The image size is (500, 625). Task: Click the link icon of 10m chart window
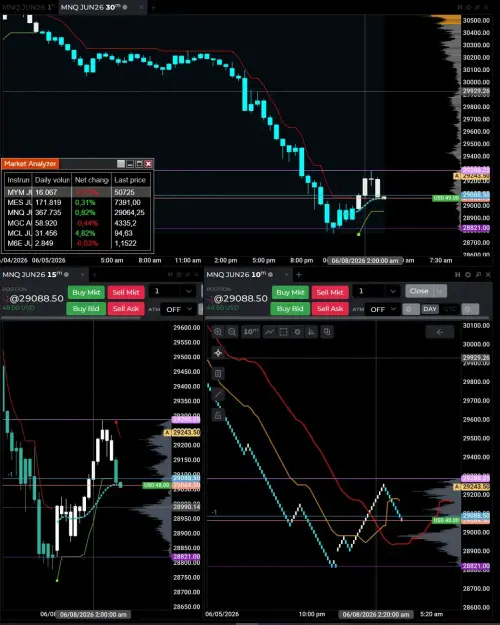click(457, 275)
